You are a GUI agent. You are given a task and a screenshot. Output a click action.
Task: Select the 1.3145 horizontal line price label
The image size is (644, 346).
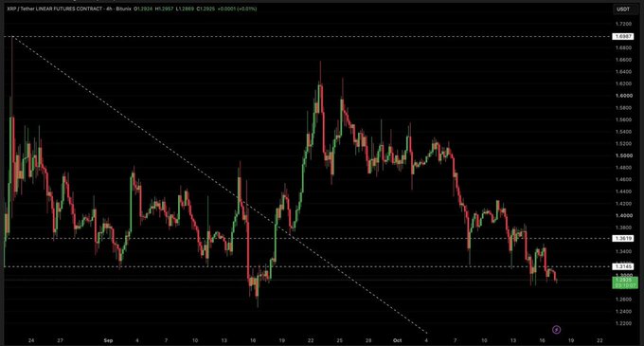(623, 266)
